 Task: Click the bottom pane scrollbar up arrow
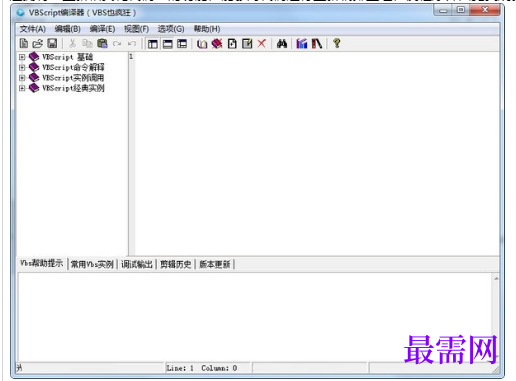tap(496, 278)
